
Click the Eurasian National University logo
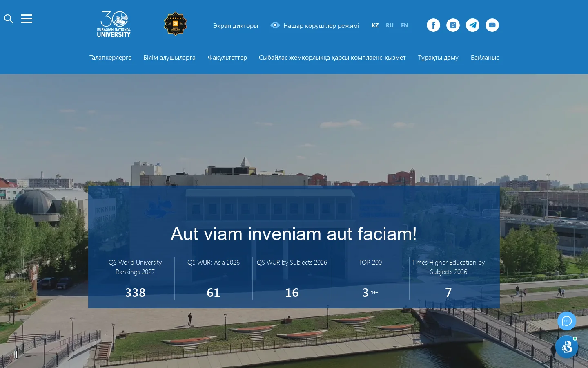pyautogui.click(x=114, y=25)
